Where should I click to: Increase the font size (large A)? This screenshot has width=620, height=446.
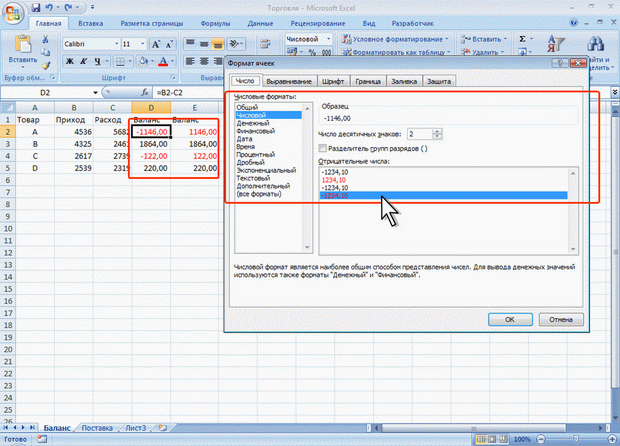point(156,44)
